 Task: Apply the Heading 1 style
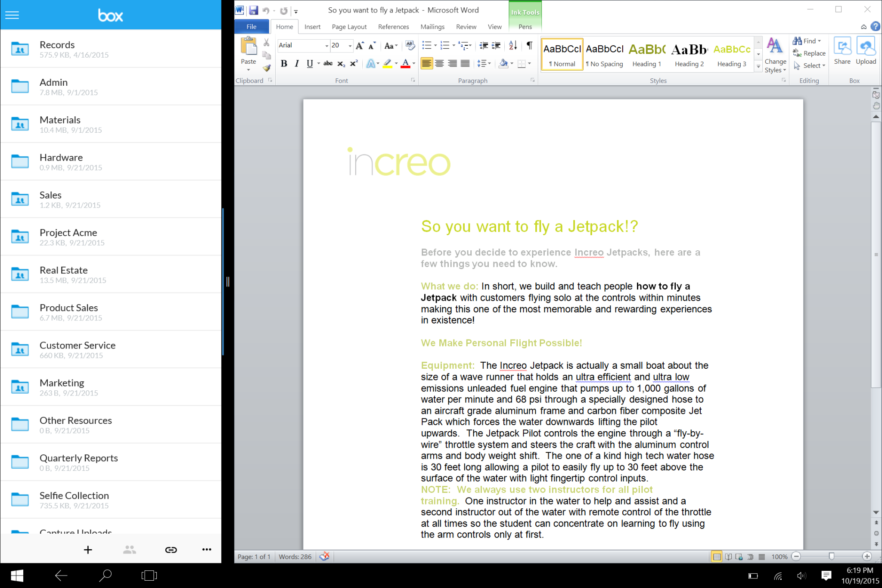tap(647, 54)
